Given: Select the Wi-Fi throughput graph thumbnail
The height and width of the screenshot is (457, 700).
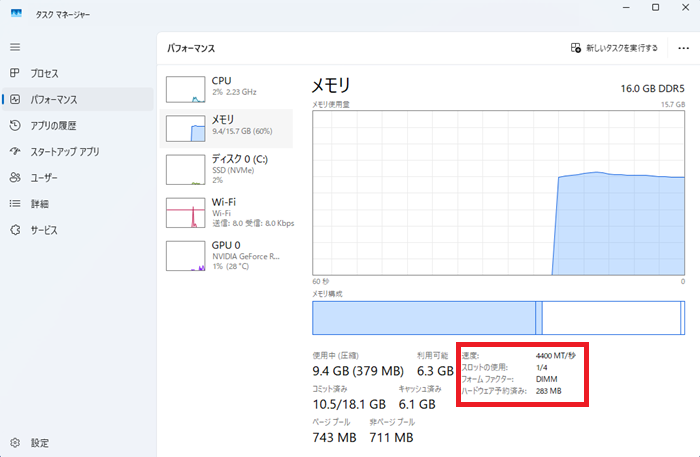Looking at the screenshot, I should tap(185, 213).
